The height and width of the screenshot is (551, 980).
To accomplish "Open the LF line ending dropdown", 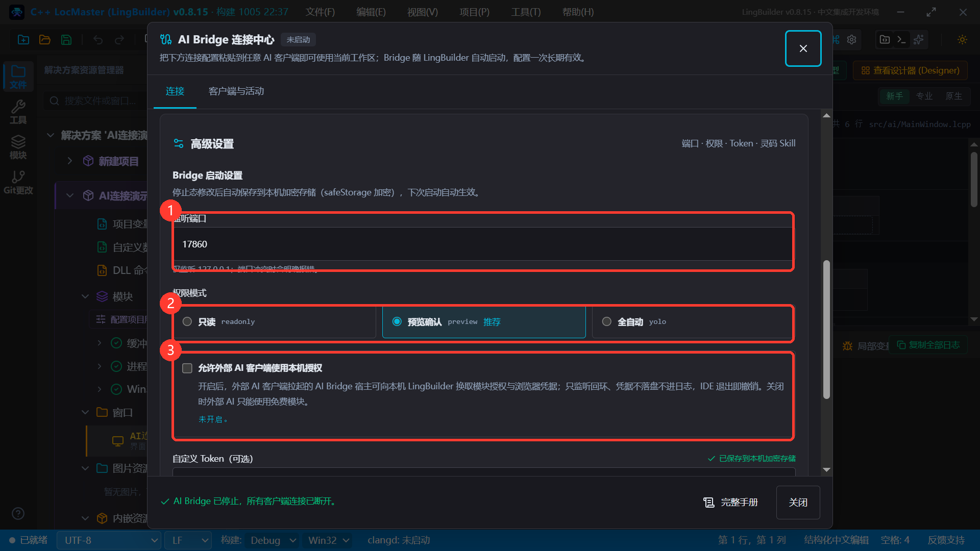I will pyautogui.click(x=188, y=540).
